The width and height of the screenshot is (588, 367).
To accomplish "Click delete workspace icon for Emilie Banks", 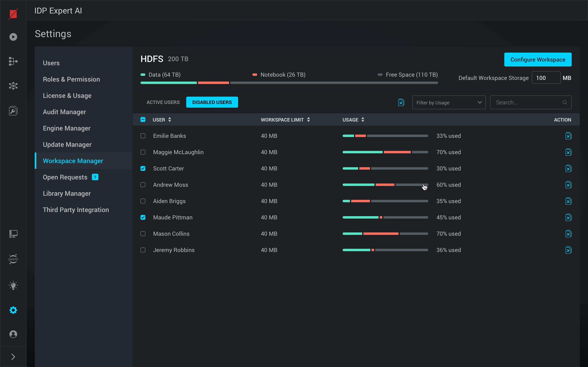I will (568, 136).
